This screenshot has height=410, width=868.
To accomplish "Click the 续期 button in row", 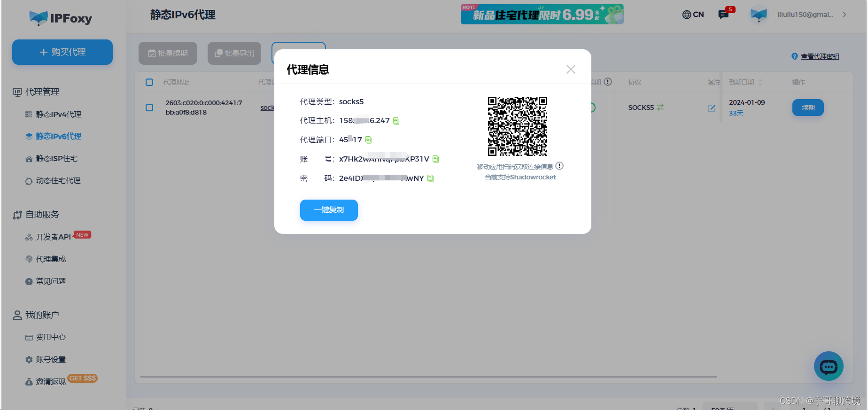I will [808, 108].
